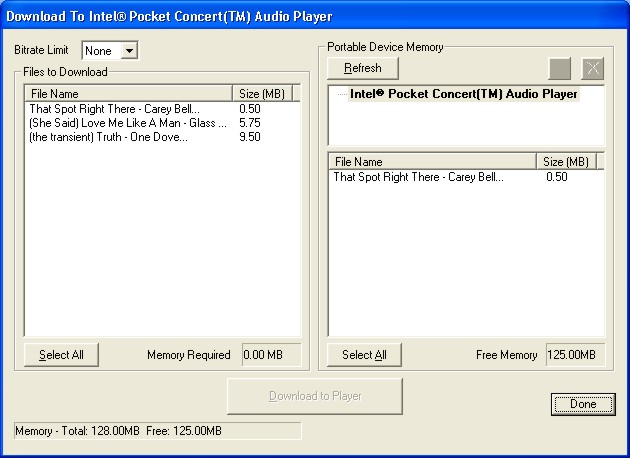Viewport: 630px width, 458px height.
Task: Click the 5.75 size value
Action: [x=250, y=123]
